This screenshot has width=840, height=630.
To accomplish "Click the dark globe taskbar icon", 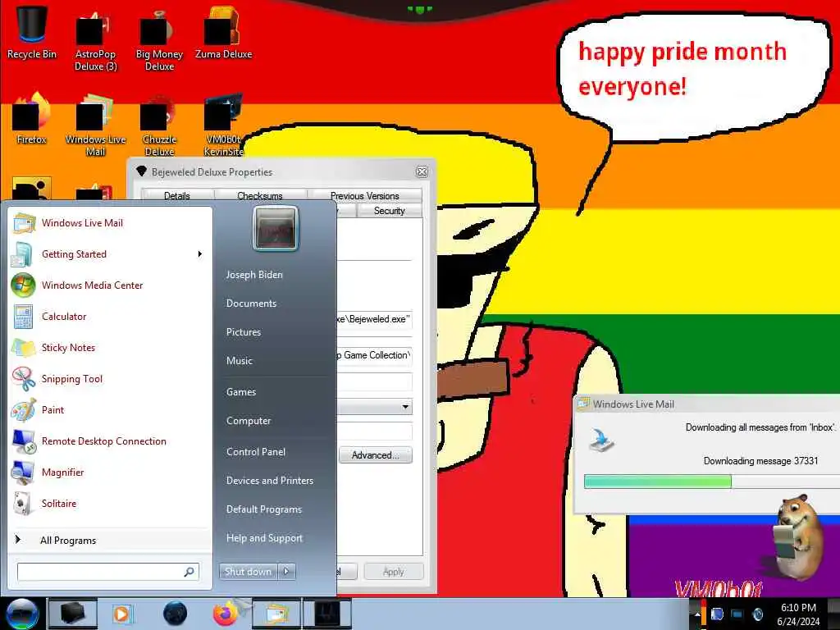I will 176,614.
